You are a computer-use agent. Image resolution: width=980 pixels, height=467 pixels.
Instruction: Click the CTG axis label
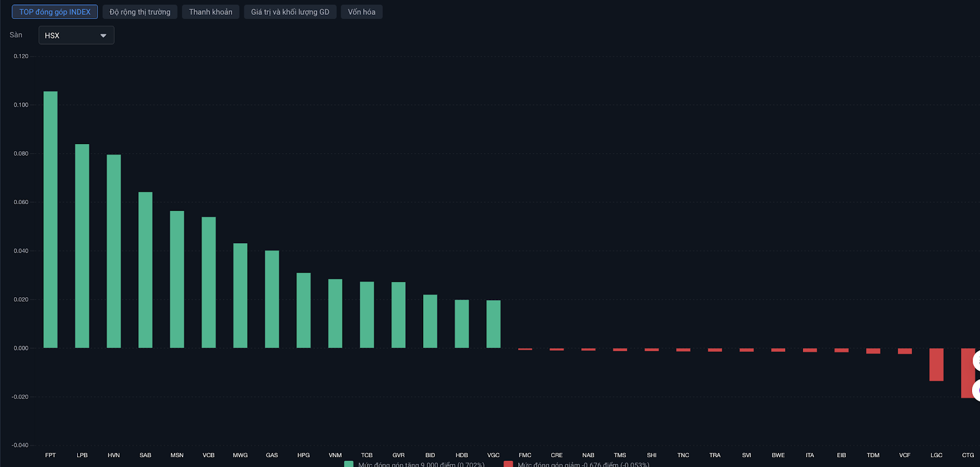(x=968, y=455)
